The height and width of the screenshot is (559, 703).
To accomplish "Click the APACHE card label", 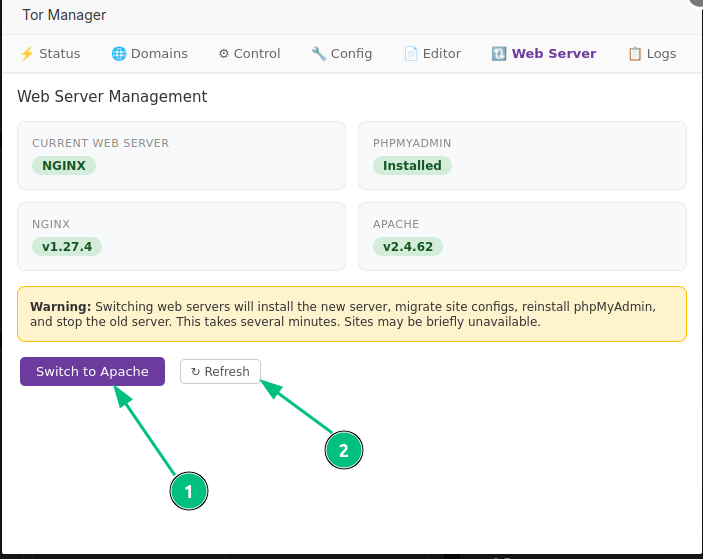I will pos(396,224).
